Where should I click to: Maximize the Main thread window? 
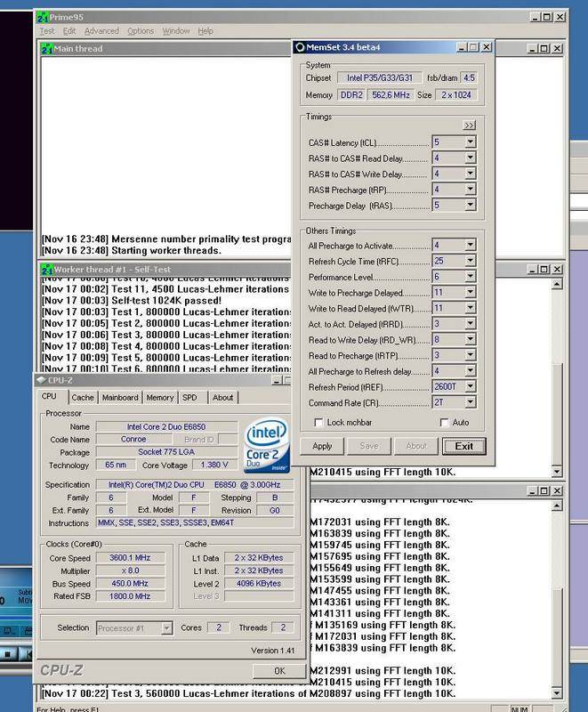coord(544,49)
